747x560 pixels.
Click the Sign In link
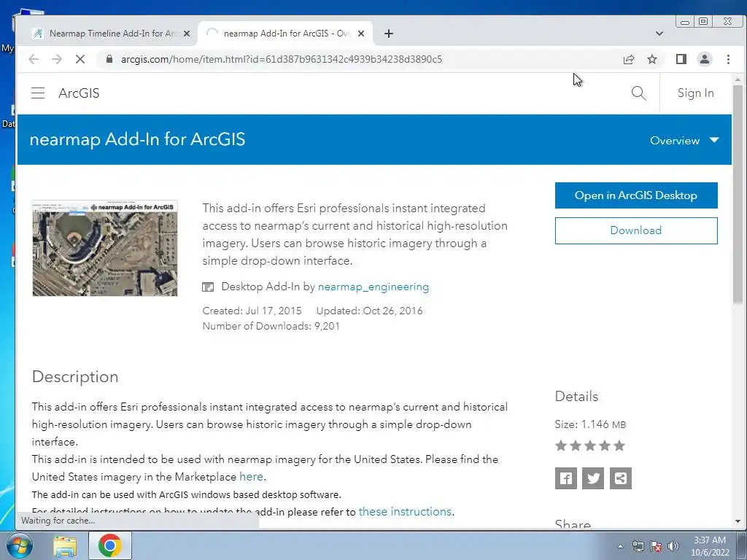[x=695, y=93]
